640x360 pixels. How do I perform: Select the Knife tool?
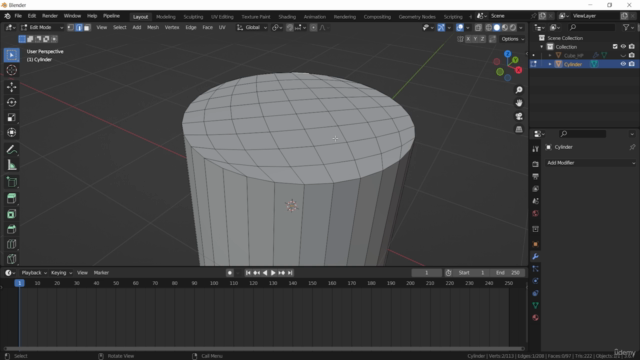(x=11, y=259)
